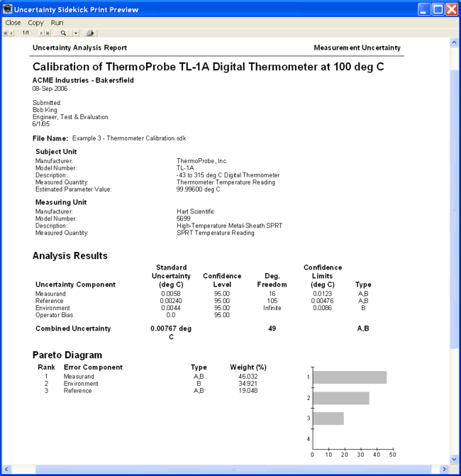This screenshot has width=461, height=476.
Task: Go to the next page
Action: tap(41, 33)
